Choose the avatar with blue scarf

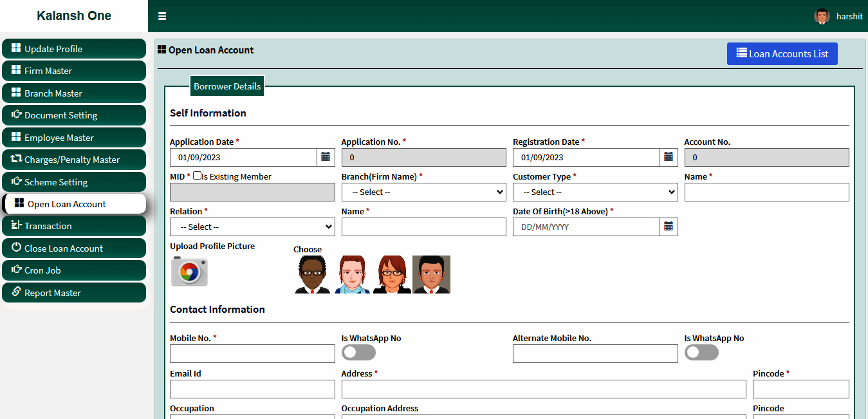click(353, 275)
